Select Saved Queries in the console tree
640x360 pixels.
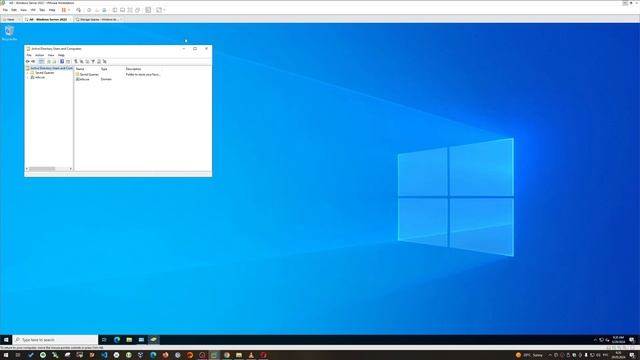[x=44, y=73]
